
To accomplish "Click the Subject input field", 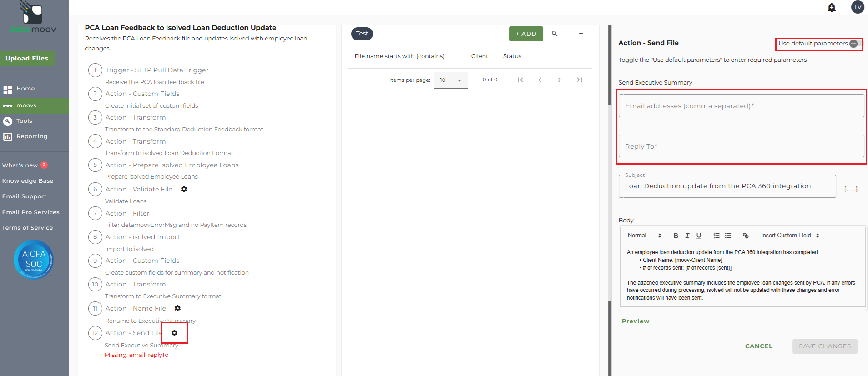I will tap(727, 186).
